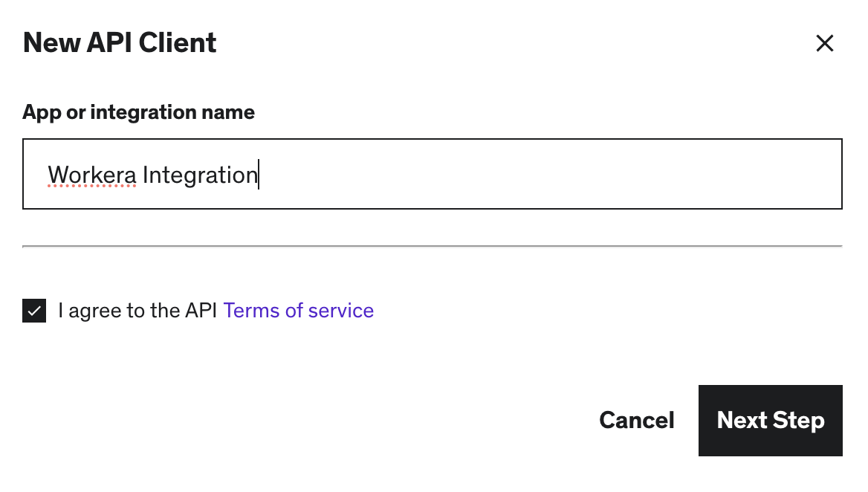Image resolution: width=868 pixels, height=492 pixels.
Task: Uncheck the API Terms of service agreement checkbox
Action: 34,311
